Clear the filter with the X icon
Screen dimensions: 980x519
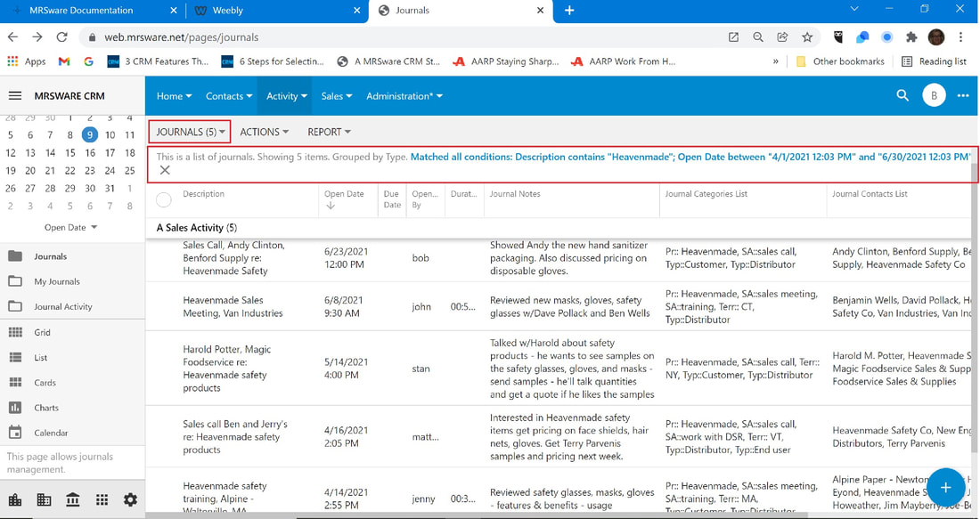(x=165, y=170)
